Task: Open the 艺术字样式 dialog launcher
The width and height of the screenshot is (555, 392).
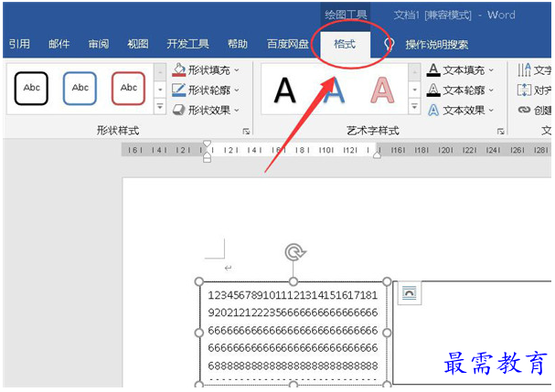Action: coord(500,132)
